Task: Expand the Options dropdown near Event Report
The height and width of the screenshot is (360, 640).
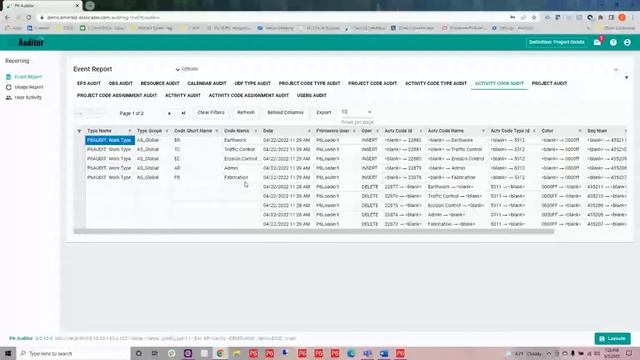Action: pyautogui.click(x=187, y=69)
